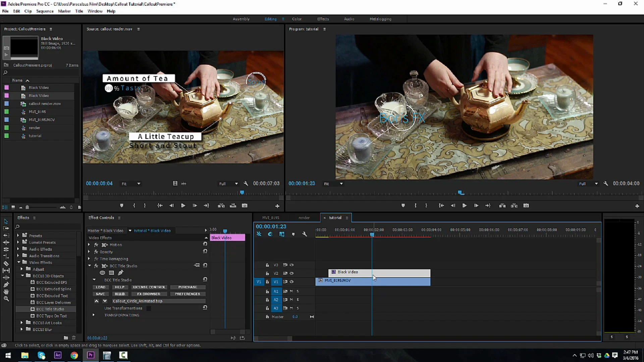Click the Export Frame camera icon in Program monitor
The height and width of the screenshot is (362, 644).
click(x=526, y=205)
